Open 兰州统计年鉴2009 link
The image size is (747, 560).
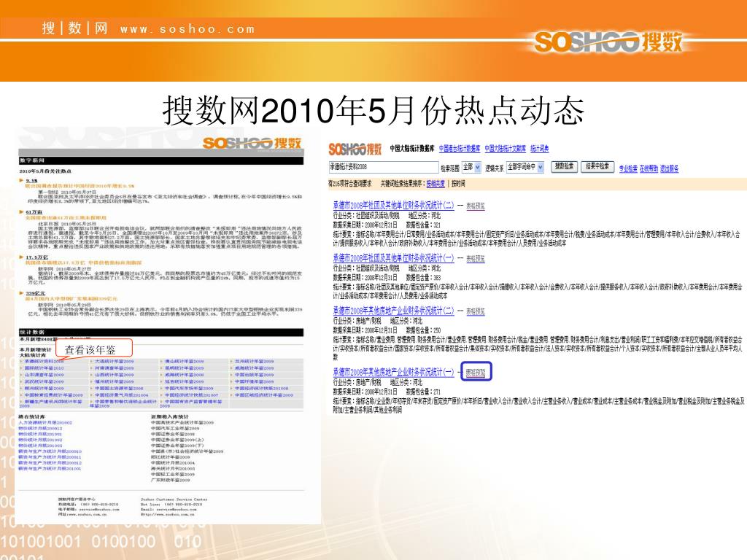[255, 362]
